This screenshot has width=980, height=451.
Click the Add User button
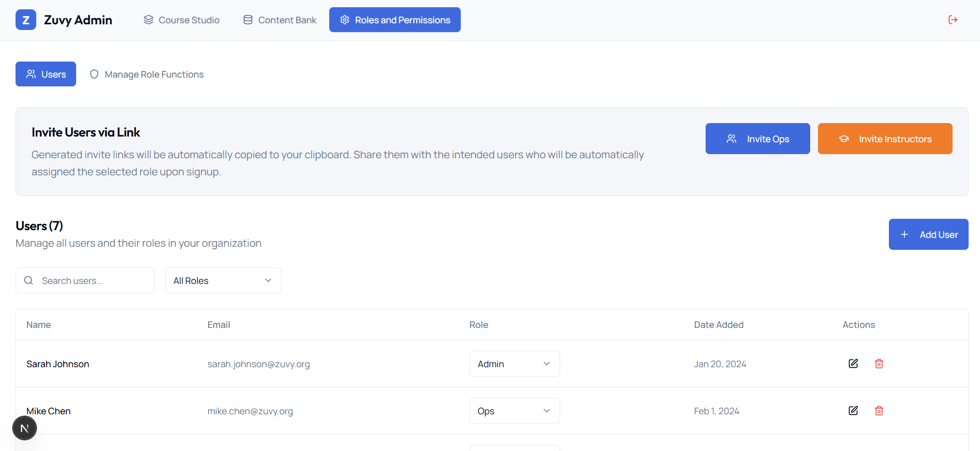tap(928, 234)
